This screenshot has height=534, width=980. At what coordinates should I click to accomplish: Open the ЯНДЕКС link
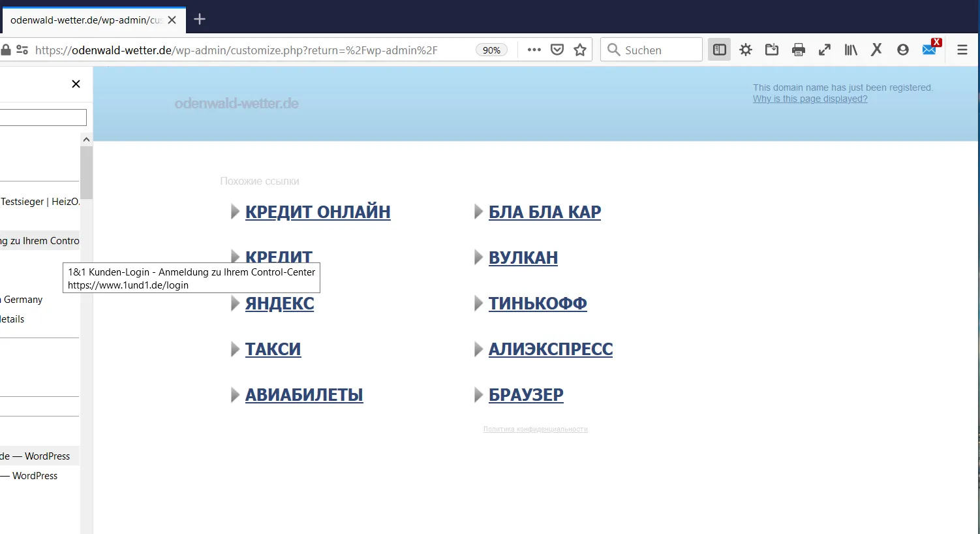pyautogui.click(x=279, y=304)
